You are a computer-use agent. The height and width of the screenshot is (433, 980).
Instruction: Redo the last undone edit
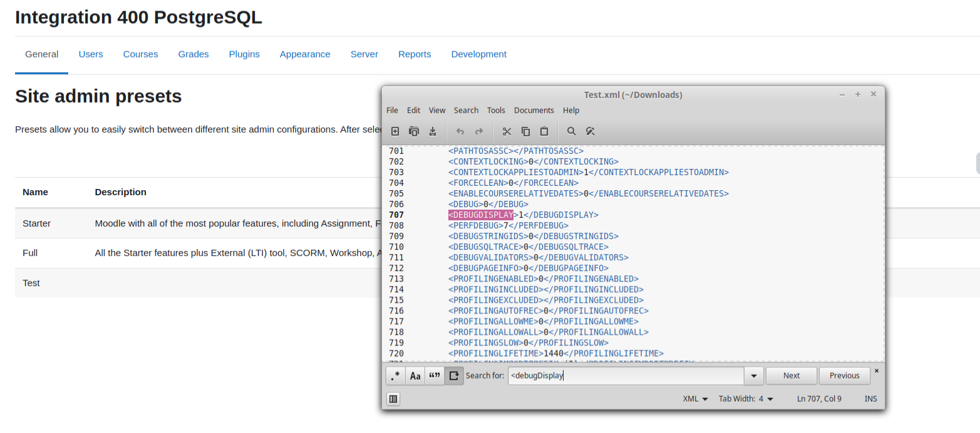click(479, 131)
